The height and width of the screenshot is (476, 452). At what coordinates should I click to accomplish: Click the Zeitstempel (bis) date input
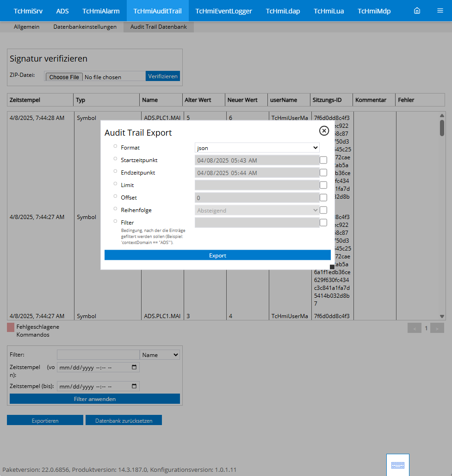click(x=98, y=386)
